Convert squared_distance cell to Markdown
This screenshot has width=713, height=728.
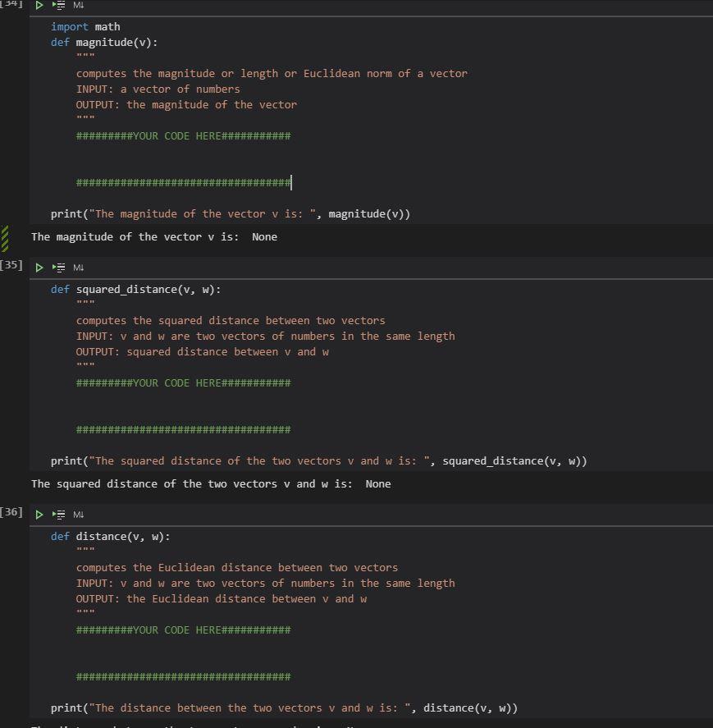point(79,268)
